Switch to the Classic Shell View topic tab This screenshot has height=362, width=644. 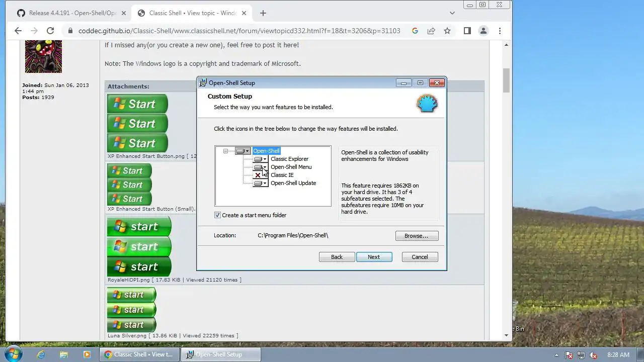[191, 13]
